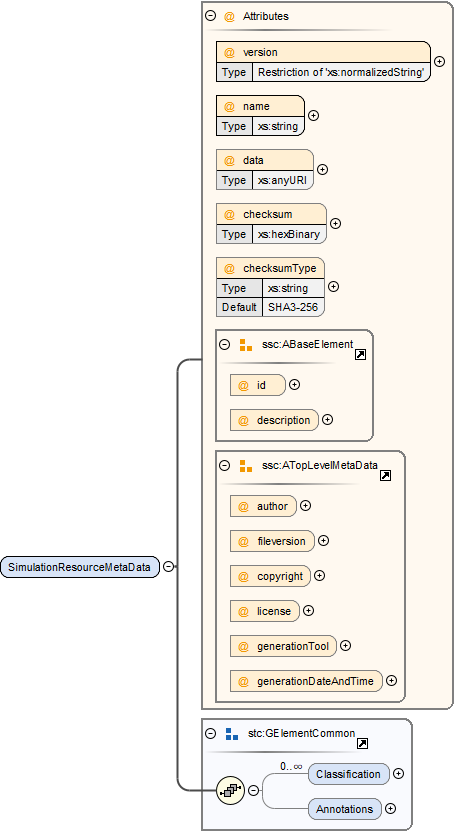Collapse the ssc:ABaseElement group
The height and width of the screenshot is (833, 472).
224,344
